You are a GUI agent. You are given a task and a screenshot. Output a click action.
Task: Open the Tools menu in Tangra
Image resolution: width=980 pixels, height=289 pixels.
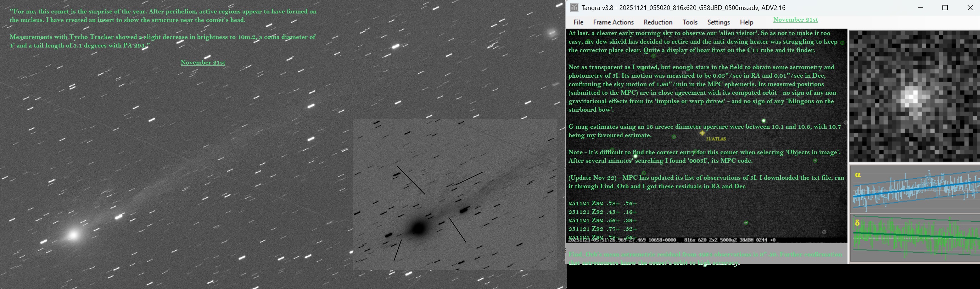pos(690,22)
